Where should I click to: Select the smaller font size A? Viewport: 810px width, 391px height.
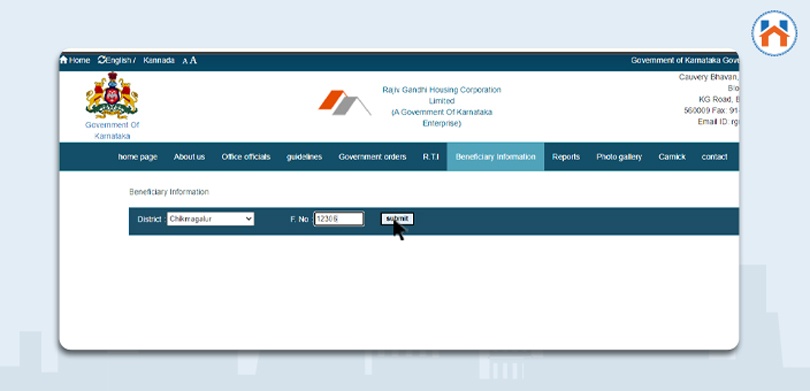tap(185, 61)
